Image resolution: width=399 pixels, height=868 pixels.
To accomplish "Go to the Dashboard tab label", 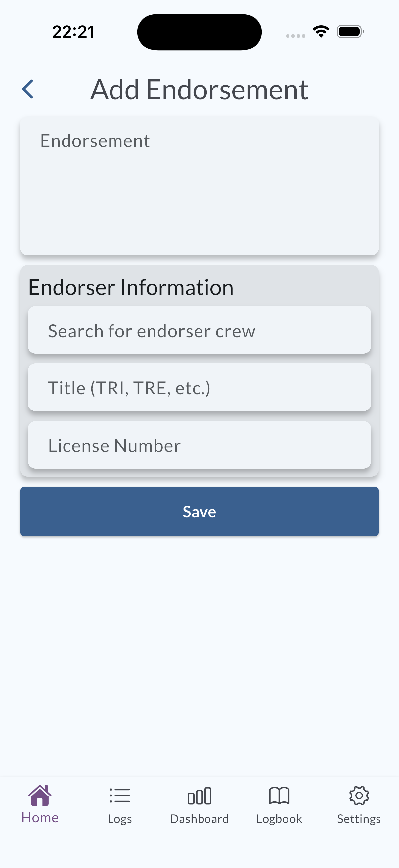I will pyautogui.click(x=199, y=819).
